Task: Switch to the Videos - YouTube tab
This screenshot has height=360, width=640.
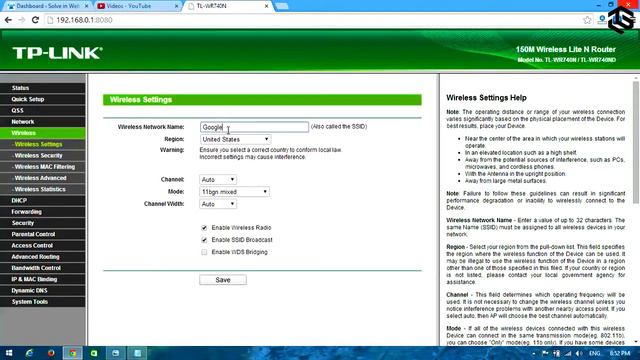Action: coord(137,6)
